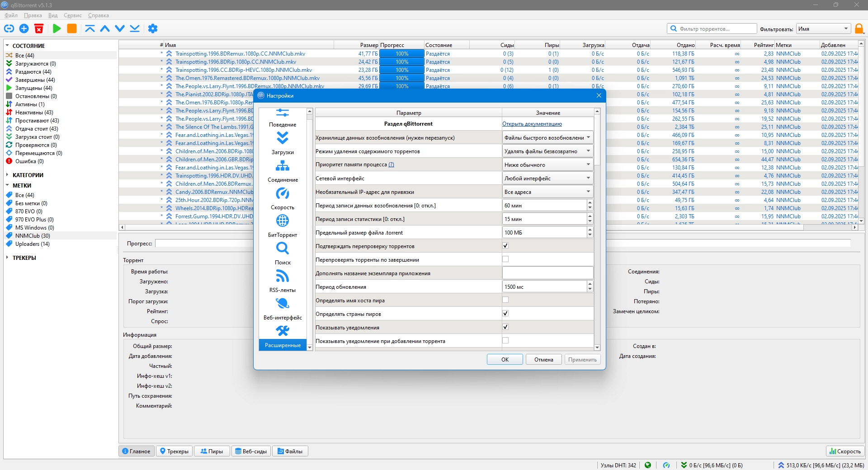Click the orange lock icon in toolbar
This screenshot has height=470, width=868.
(859, 29)
